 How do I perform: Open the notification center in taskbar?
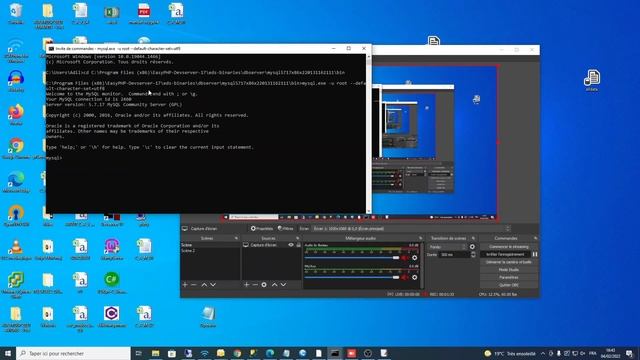[x=629, y=353]
